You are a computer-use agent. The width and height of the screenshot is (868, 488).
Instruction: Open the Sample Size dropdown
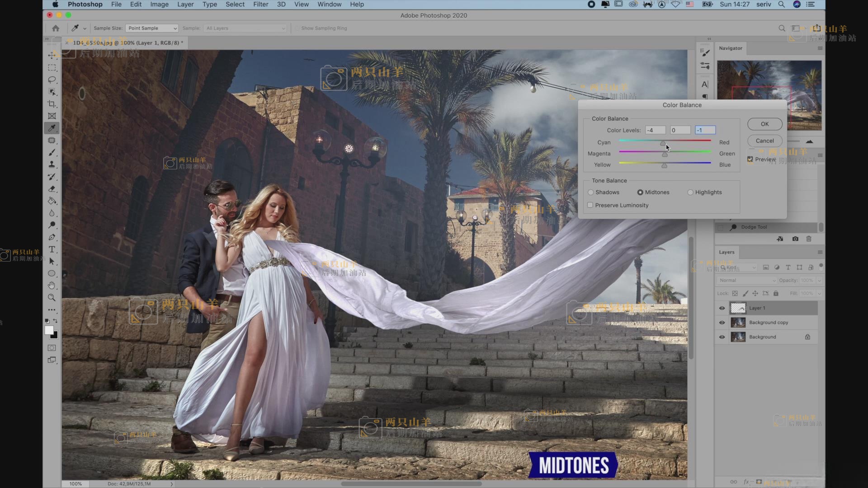point(152,28)
